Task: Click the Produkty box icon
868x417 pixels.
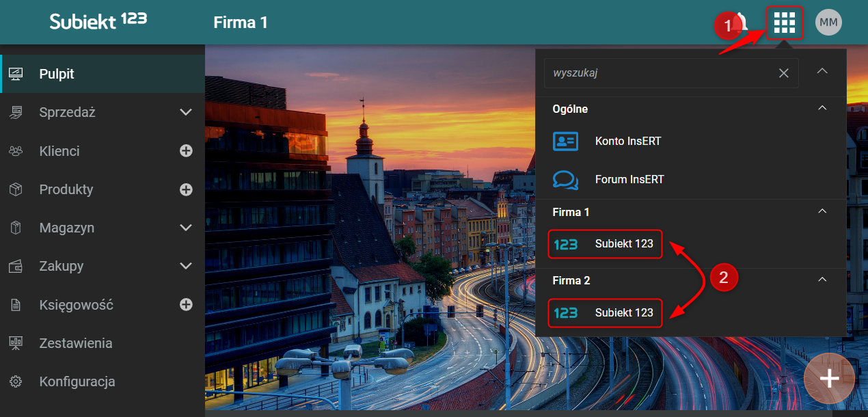Action: pos(16,189)
